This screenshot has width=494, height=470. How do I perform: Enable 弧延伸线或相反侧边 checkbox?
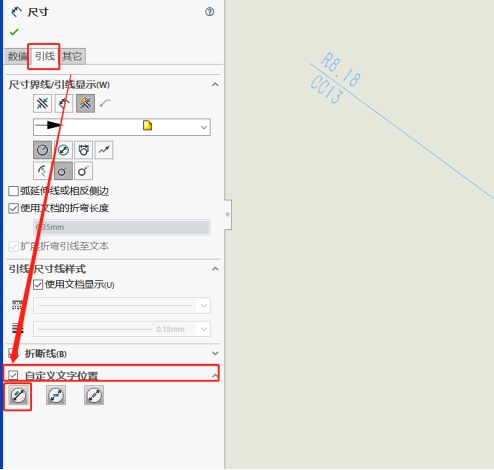pos(13,191)
